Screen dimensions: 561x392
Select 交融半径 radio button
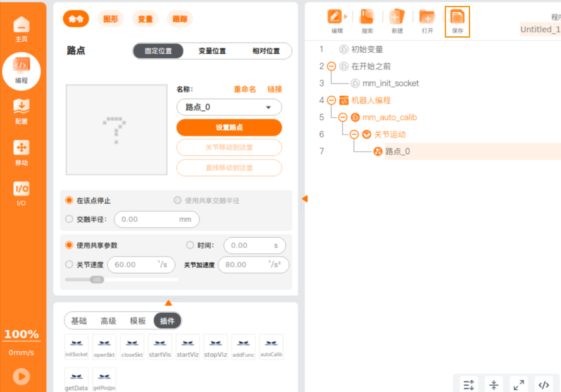(x=69, y=219)
